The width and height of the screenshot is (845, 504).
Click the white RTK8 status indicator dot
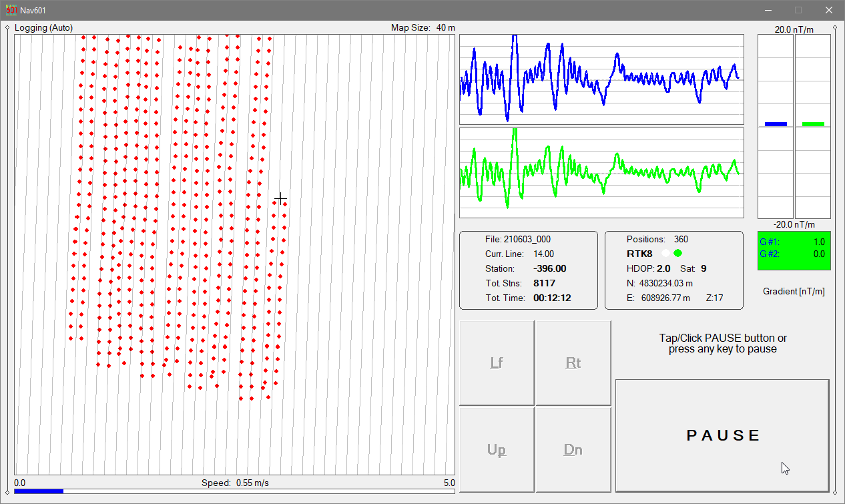point(665,253)
